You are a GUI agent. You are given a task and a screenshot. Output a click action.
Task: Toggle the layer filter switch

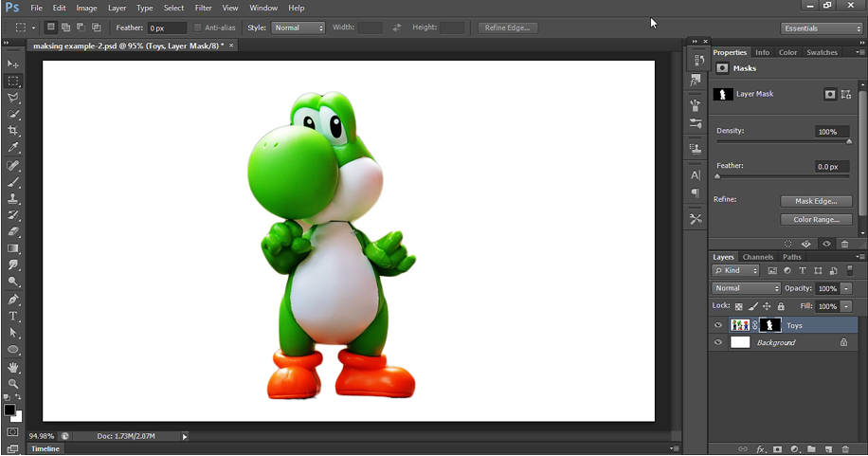[x=850, y=270]
